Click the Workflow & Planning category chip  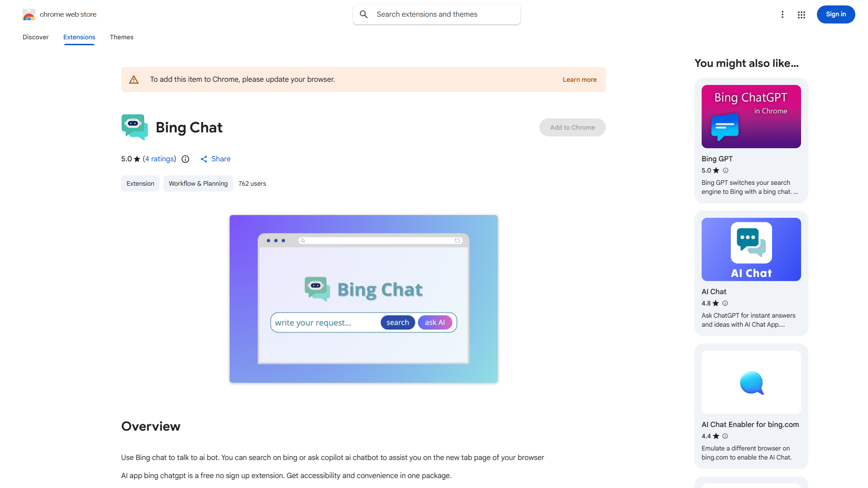(x=198, y=183)
